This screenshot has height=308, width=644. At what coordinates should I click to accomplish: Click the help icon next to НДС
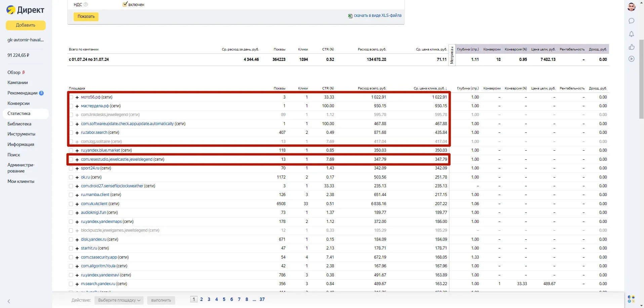[x=86, y=4]
